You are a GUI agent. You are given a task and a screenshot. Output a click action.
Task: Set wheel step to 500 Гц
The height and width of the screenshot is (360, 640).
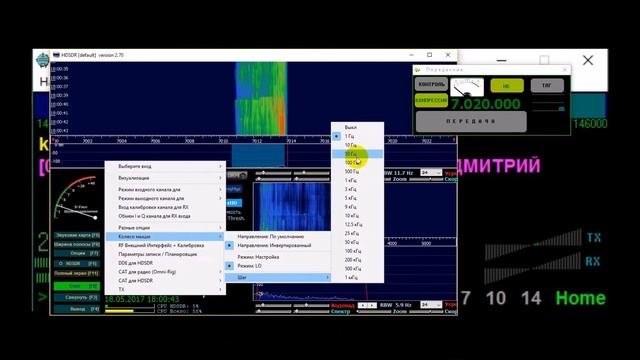(x=357, y=171)
